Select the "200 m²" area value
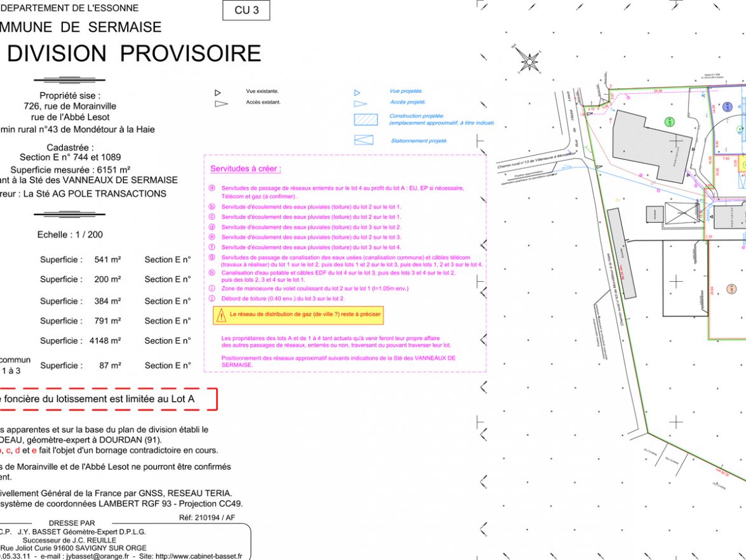Screen dimensions: 746x560 [x=107, y=279]
